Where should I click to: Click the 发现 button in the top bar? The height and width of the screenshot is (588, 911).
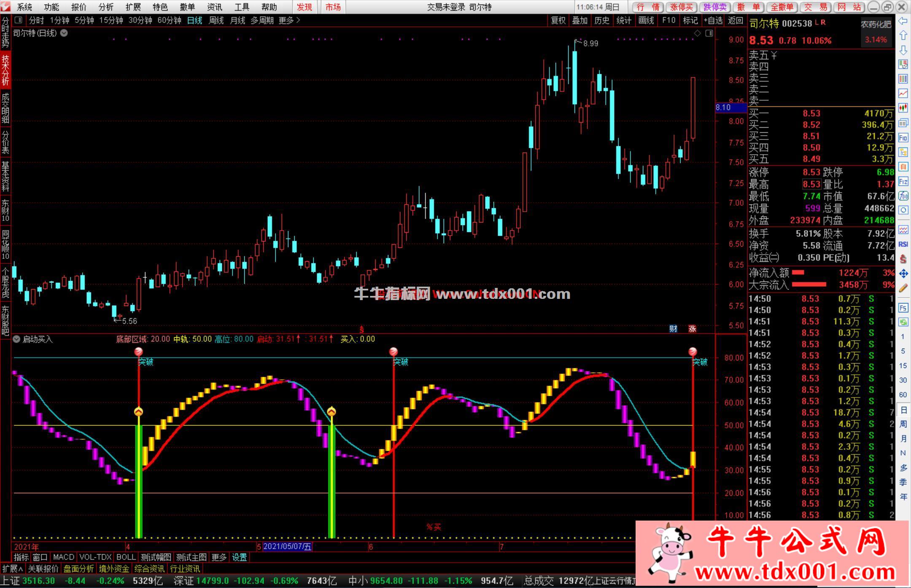[x=305, y=7]
